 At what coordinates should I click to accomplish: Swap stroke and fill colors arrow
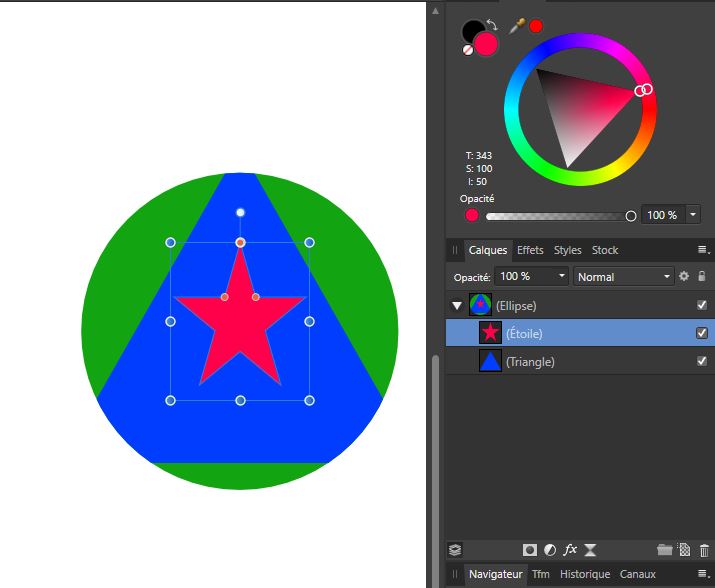(492, 24)
